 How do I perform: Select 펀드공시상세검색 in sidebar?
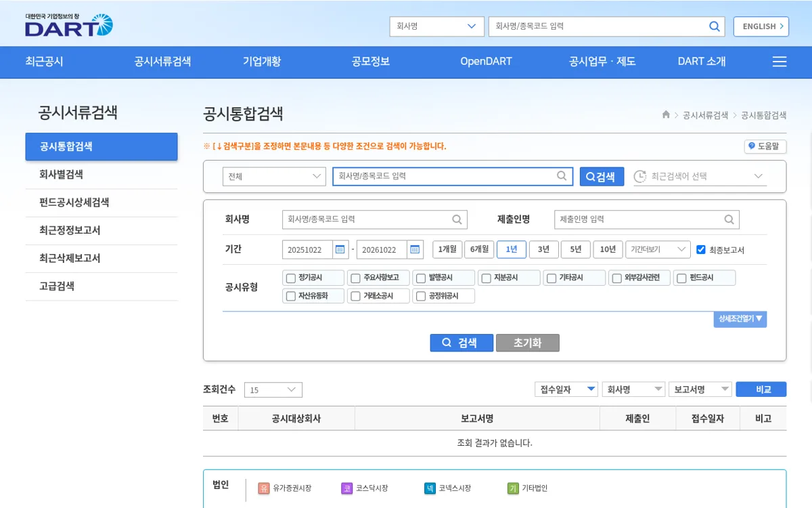pos(101,203)
